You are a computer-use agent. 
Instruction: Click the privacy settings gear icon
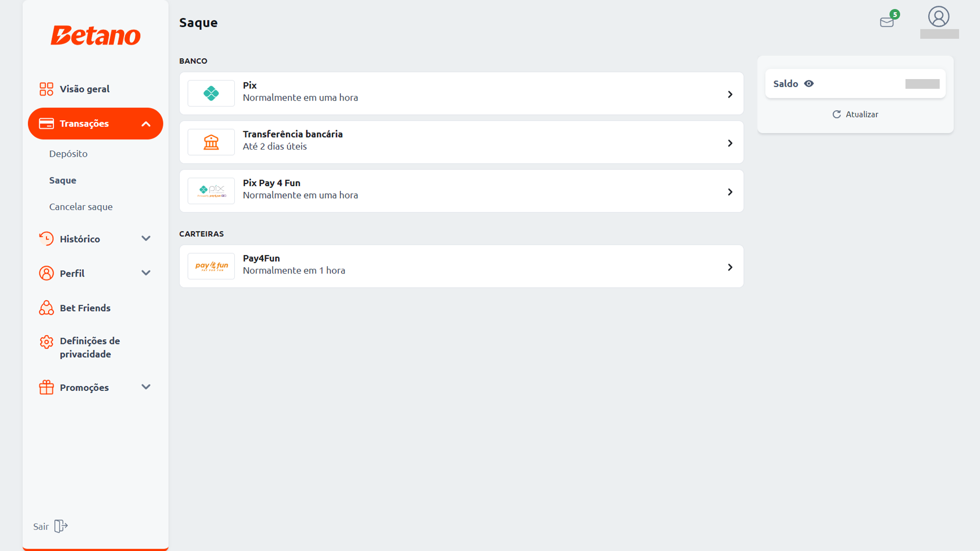46,342
